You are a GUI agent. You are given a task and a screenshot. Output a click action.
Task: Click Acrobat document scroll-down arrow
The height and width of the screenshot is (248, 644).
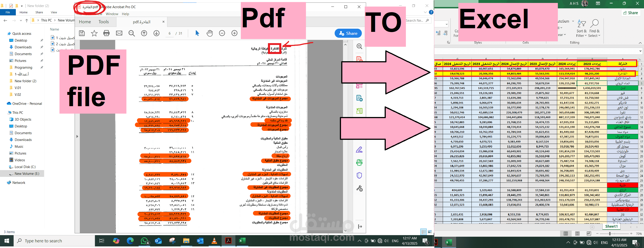coord(346,231)
